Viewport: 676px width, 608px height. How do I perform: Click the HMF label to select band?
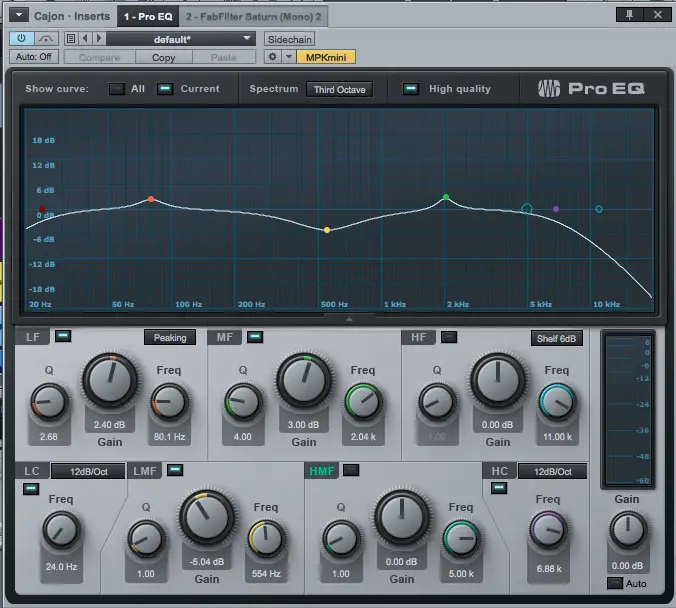tap(322, 471)
